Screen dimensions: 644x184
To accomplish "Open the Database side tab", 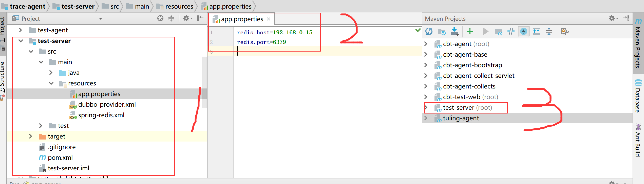I will [638, 96].
